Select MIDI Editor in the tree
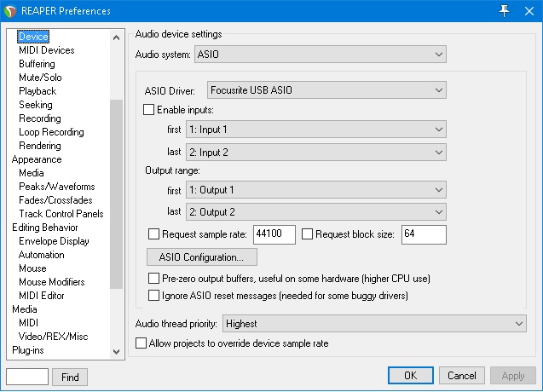The image size is (543, 392). click(42, 296)
